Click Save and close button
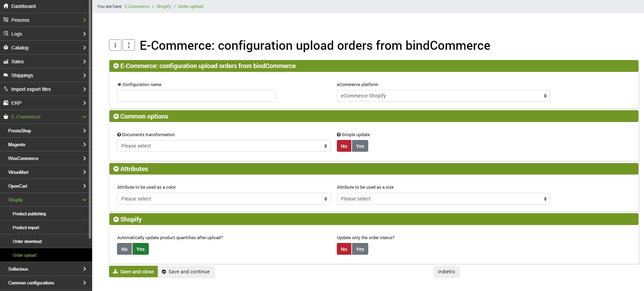Screen dimensions: 644x291 (x=133, y=272)
